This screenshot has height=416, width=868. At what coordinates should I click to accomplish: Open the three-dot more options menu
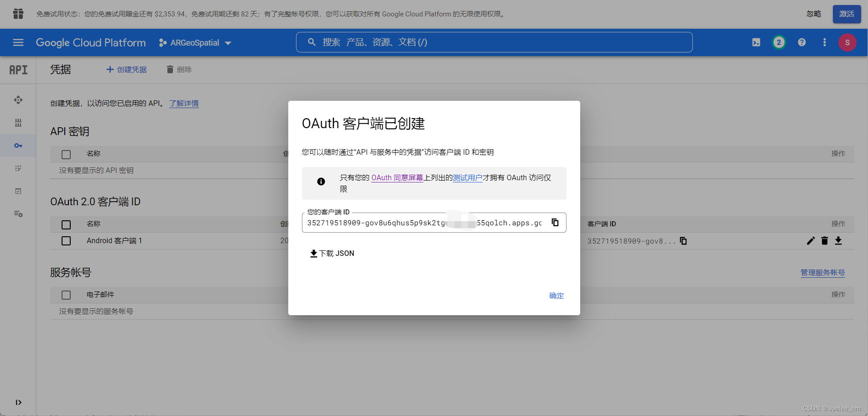824,42
